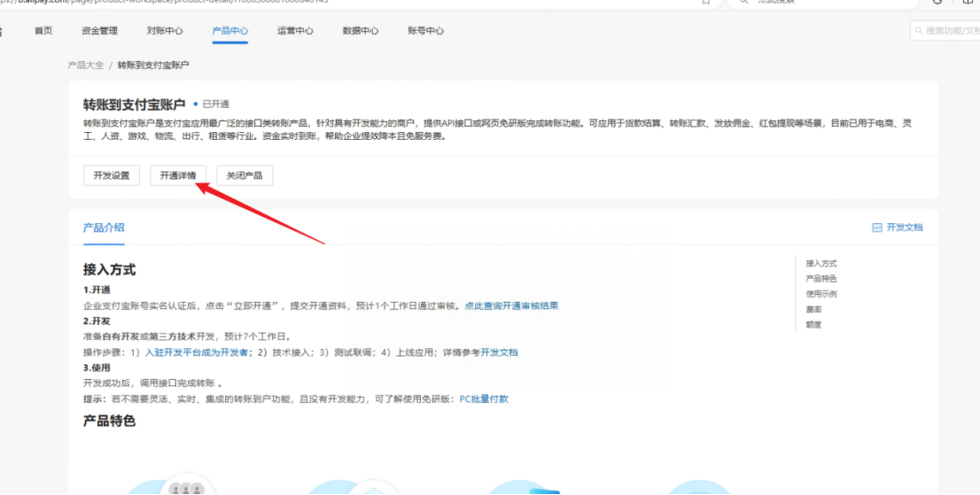This screenshot has width=980, height=495.
Task: Open the PC批量付款 link
Action: point(484,398)
